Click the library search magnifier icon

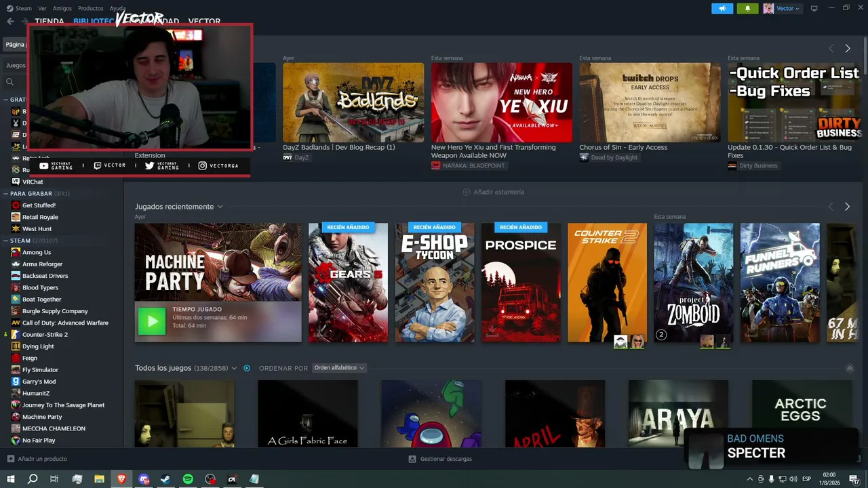tap(9, 82)
